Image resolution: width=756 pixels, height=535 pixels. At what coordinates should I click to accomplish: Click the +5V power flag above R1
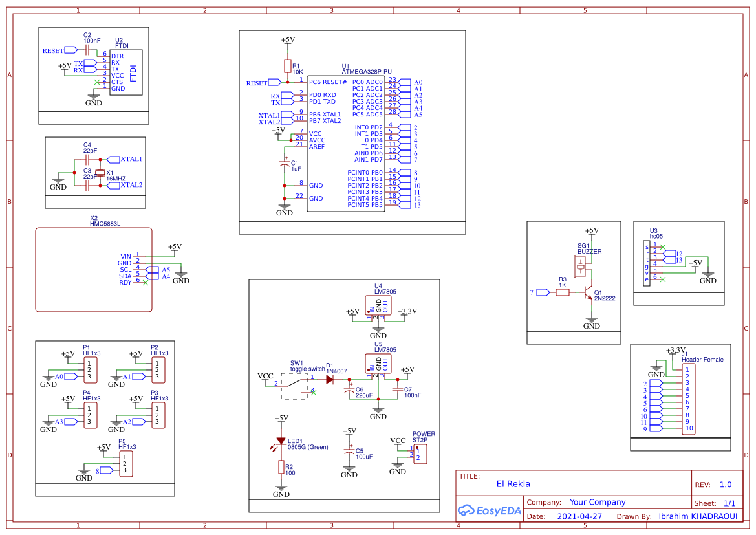(286, 41)
